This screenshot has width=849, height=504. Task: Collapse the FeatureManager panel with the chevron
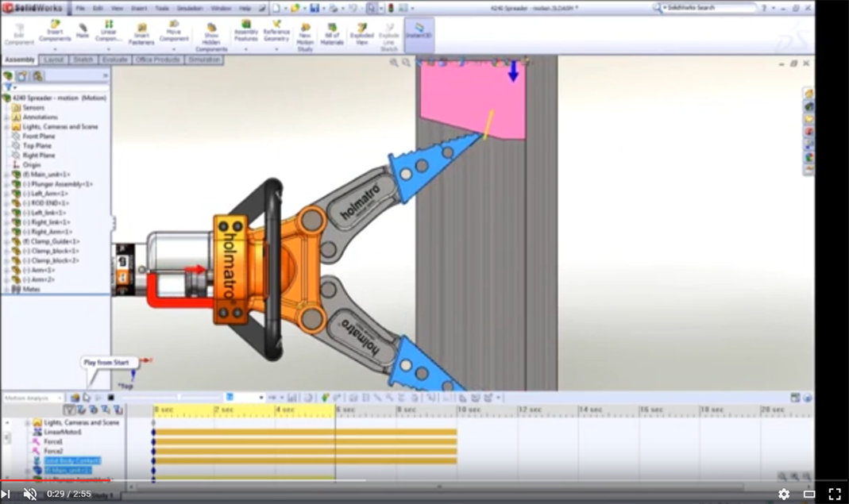[x=105, y=76]
